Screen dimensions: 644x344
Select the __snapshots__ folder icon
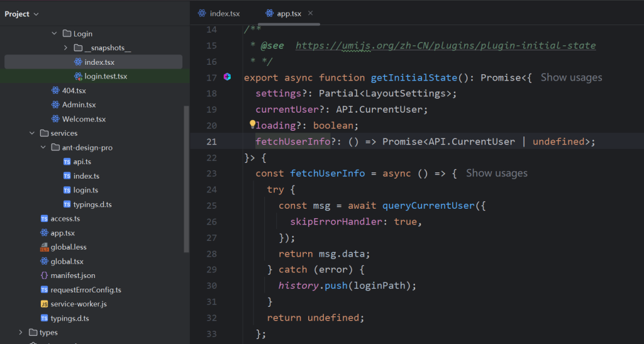point(78,48)
